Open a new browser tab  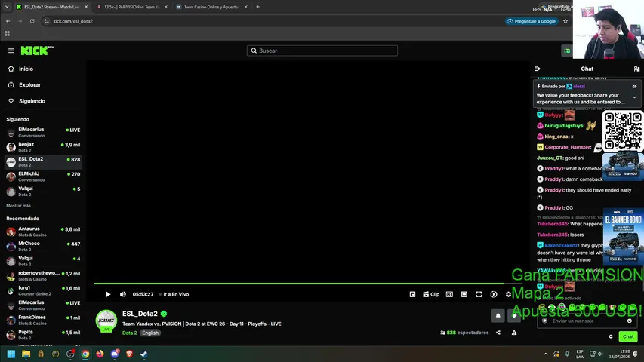[x=258, y=7]
